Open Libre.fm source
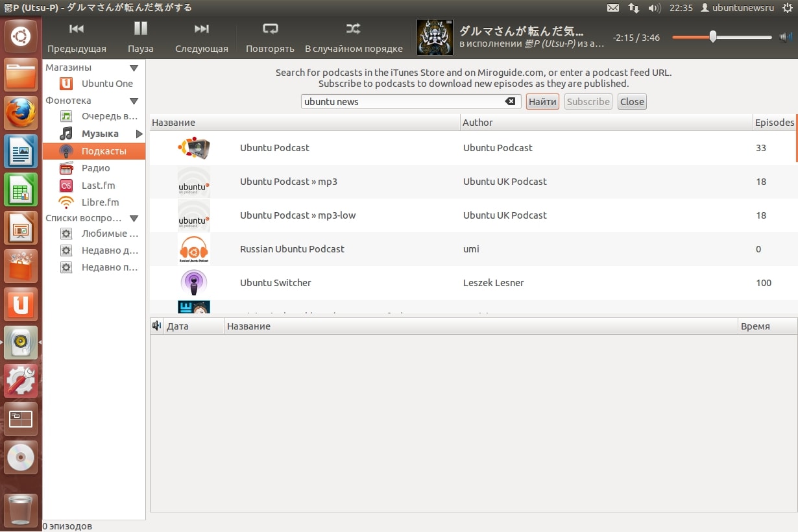Screen dimensions: 798x532 [94, 202]
